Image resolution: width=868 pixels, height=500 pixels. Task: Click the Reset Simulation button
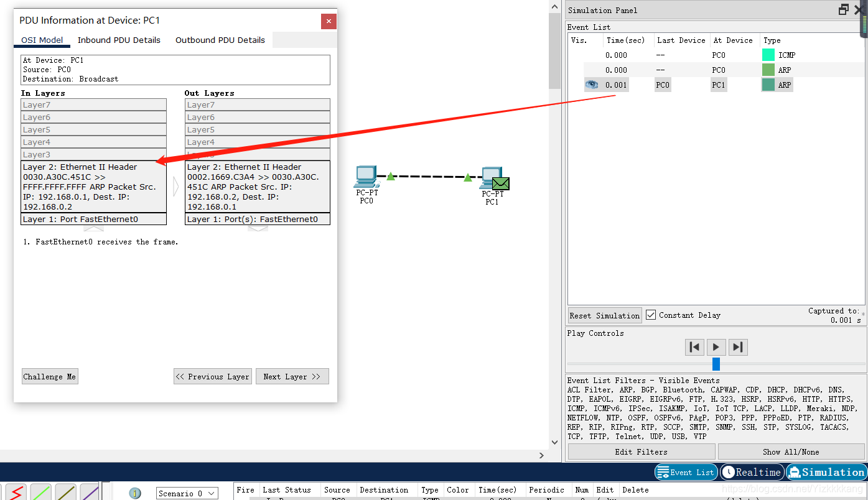[x=605, y=315]
